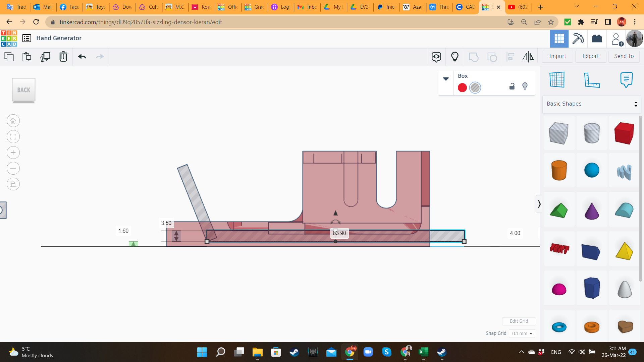Select the Ruler tool

pyautogui.click(x=592, y=80)
